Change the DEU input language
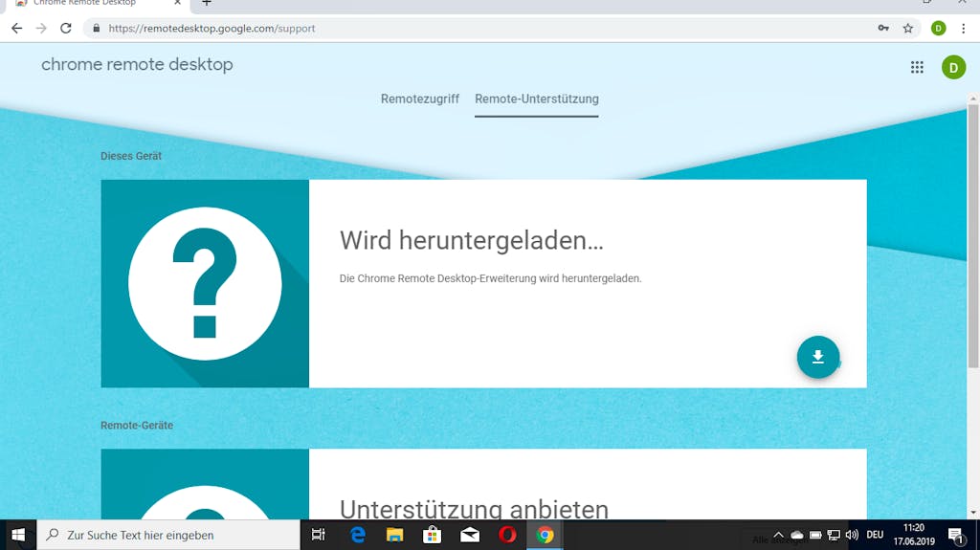 tap(875, 535)
